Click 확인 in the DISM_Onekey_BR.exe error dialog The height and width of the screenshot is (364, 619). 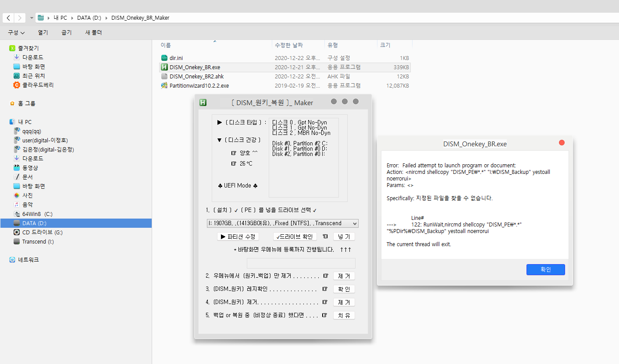pos(545,269)
